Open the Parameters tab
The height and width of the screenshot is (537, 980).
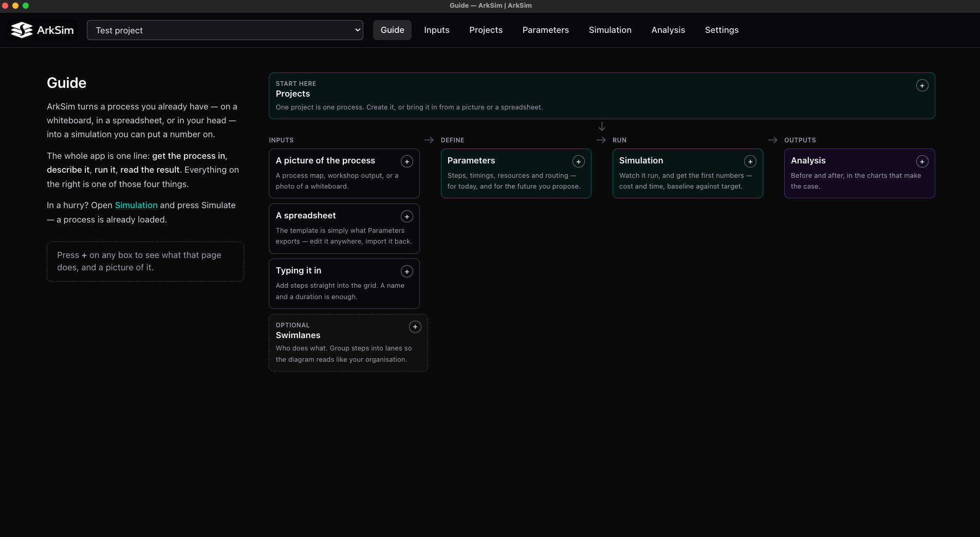[x=546, y=30]
